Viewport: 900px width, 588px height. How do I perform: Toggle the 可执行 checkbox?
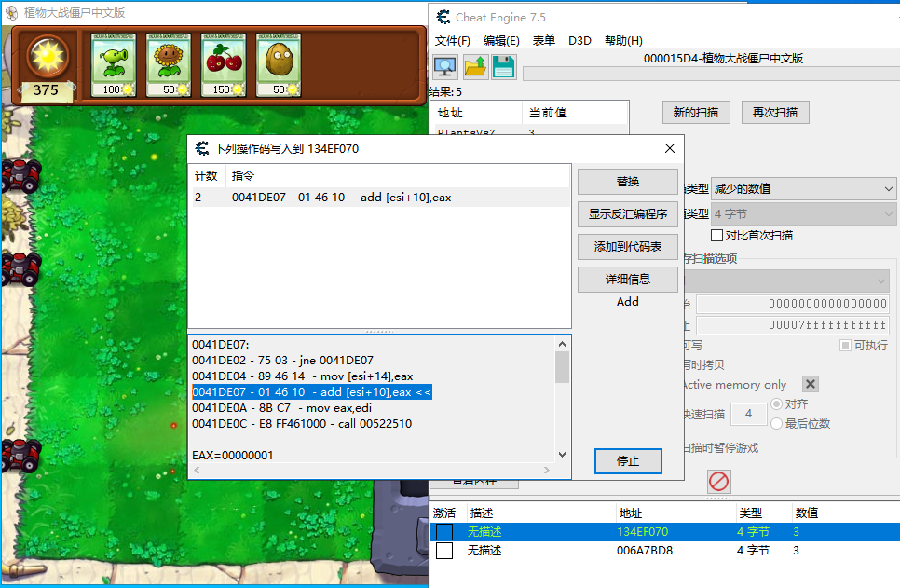coord(845,345)
